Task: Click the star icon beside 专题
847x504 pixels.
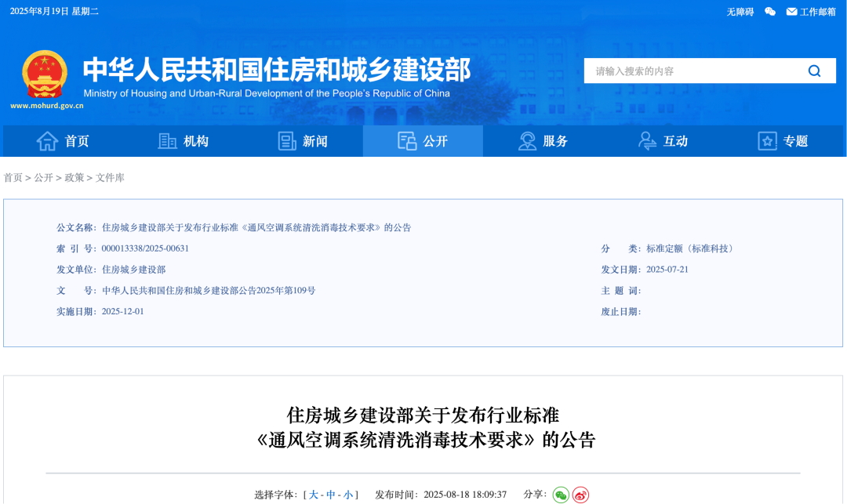Action: [x=767, y=141]
